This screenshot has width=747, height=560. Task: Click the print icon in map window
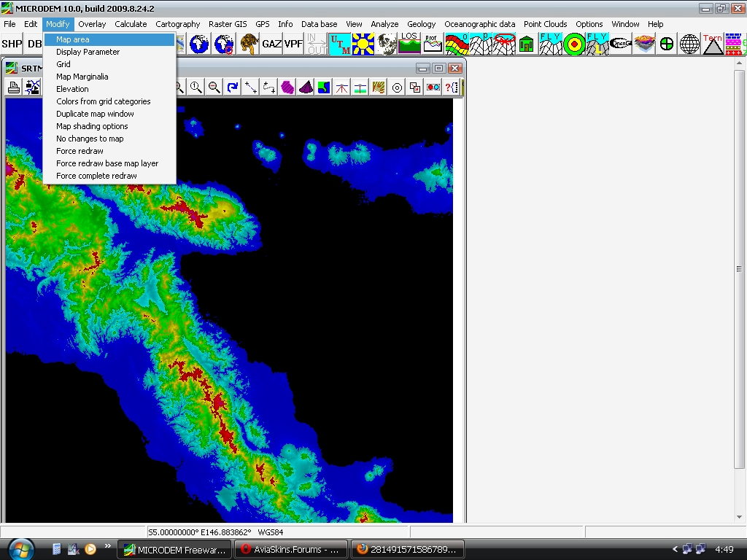[x=14, y=87]
